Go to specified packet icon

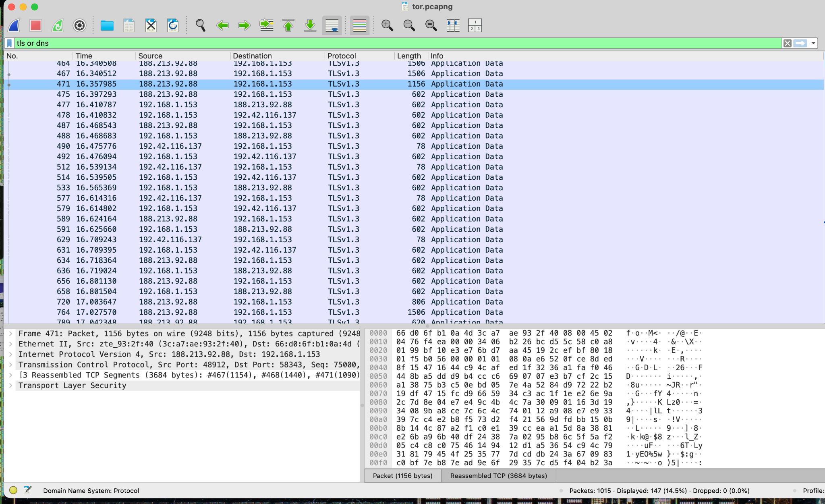pyautogui.click(x=266, y=25)
